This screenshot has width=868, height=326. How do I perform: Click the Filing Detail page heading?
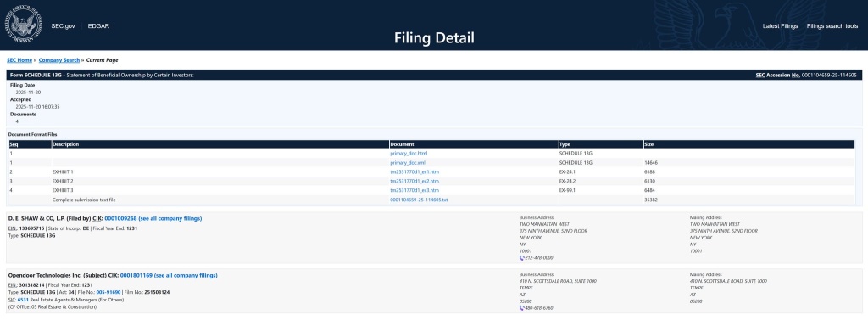point(434,38)
